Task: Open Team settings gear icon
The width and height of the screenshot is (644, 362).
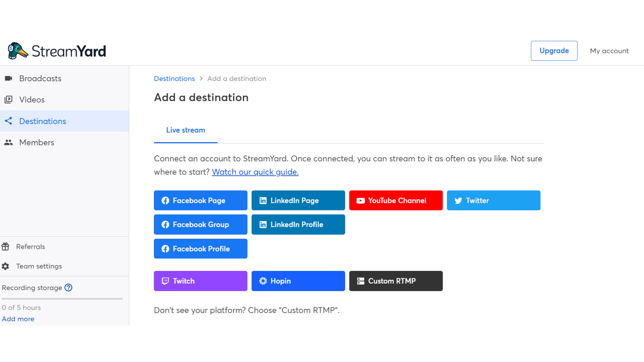Action: (x=5, y=266)
